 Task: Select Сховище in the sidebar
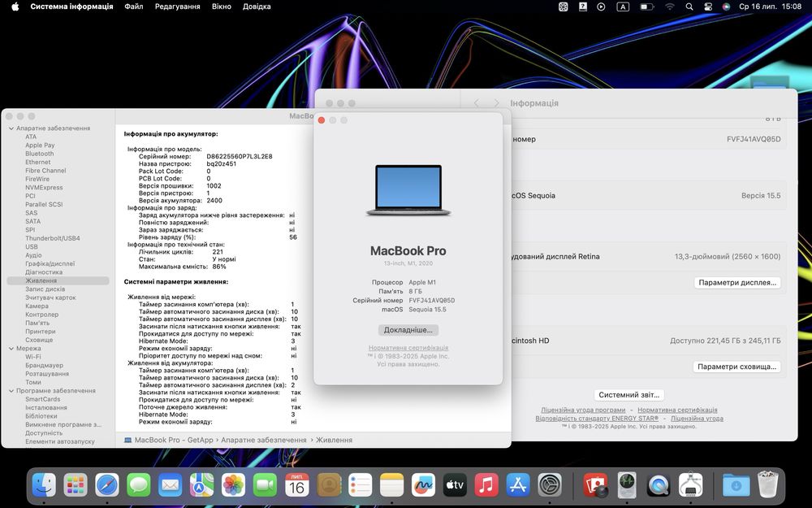click(39, 340)
